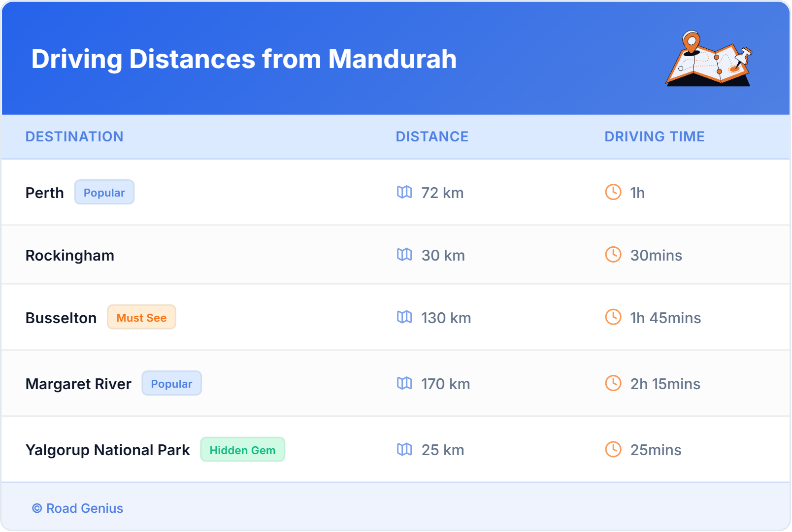Image resolution: width=792 pixels, height=532 pixels.
Task: Click the clock icon next to 30mins
Action: click(613, 255)
